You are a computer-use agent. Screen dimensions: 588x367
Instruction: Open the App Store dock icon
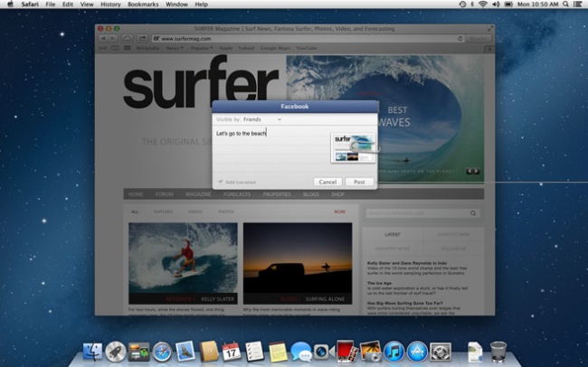417,352
